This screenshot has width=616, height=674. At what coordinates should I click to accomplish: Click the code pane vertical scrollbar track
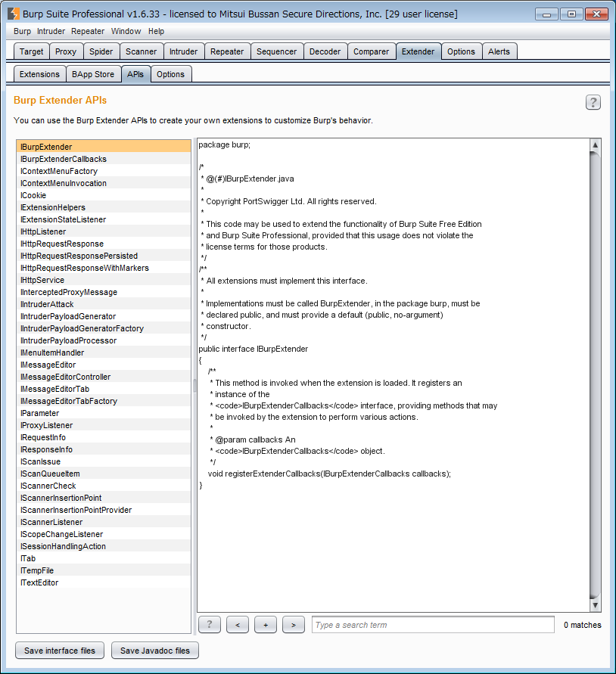click(595, 375)
